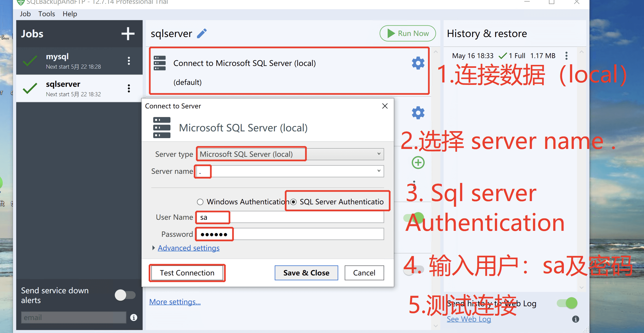The image size is (644, 333).
Task: Click Save & Close button
Action: (x=306, y=273)
